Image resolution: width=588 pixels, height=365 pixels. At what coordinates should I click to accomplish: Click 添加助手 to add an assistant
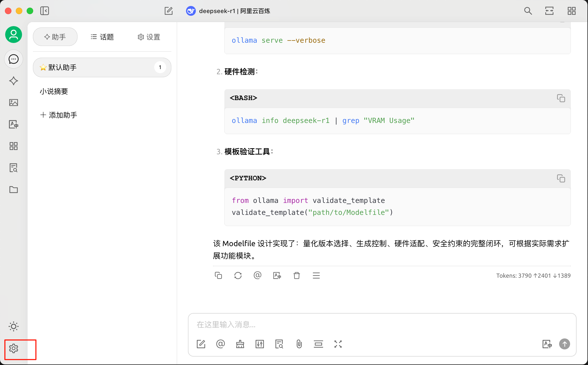pyautogui.click(x=59, y=115)
